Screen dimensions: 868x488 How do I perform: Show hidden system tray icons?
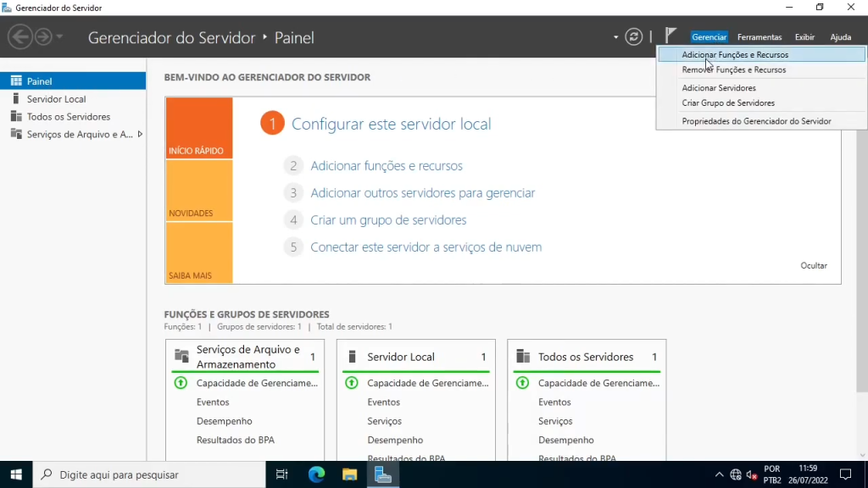point(719,474)
